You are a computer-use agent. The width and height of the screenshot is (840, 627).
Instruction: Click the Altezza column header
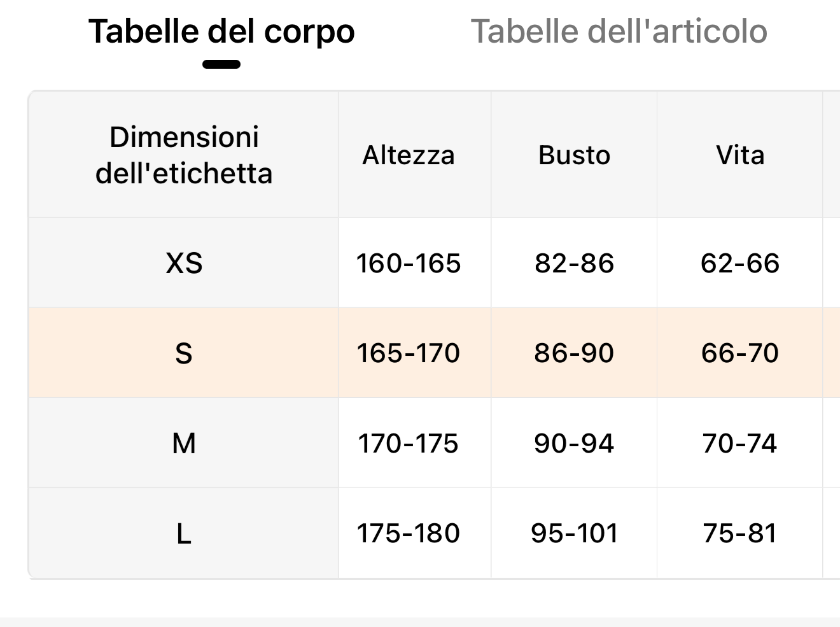coord(409,155)
